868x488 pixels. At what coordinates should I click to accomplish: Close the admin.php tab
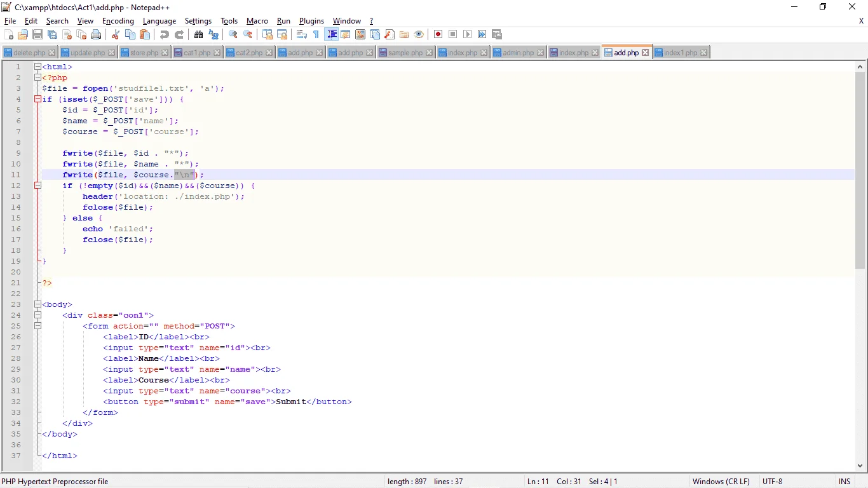[541, 53]
